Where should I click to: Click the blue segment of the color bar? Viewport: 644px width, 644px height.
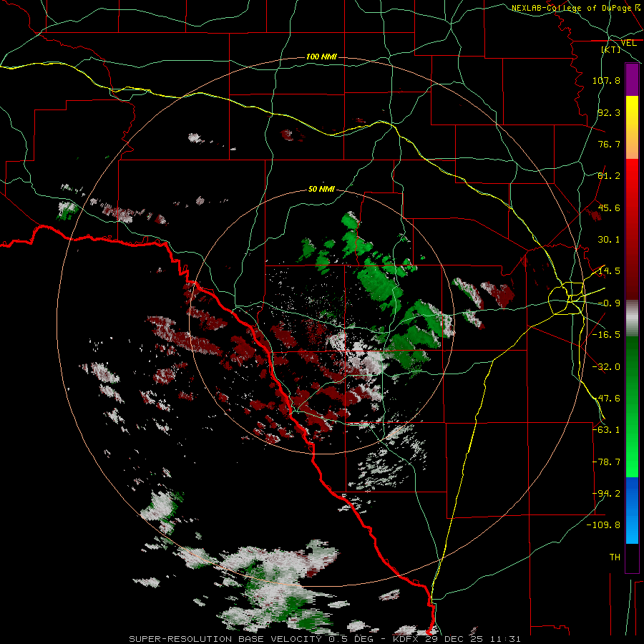pyautogui.click(x=632, y=510)
